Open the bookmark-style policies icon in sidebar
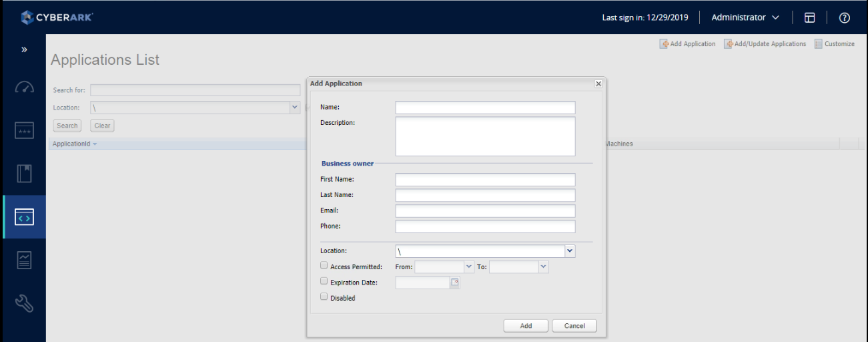 24,174
